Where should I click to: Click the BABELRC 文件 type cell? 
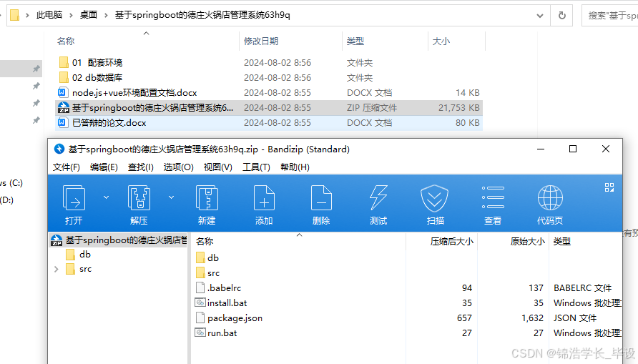(583, 288)
